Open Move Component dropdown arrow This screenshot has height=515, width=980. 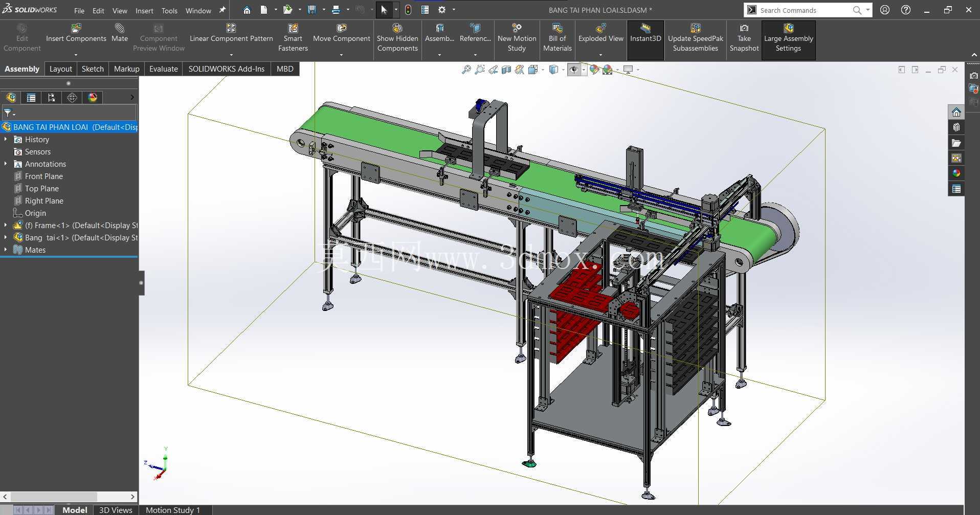[341, 55]
